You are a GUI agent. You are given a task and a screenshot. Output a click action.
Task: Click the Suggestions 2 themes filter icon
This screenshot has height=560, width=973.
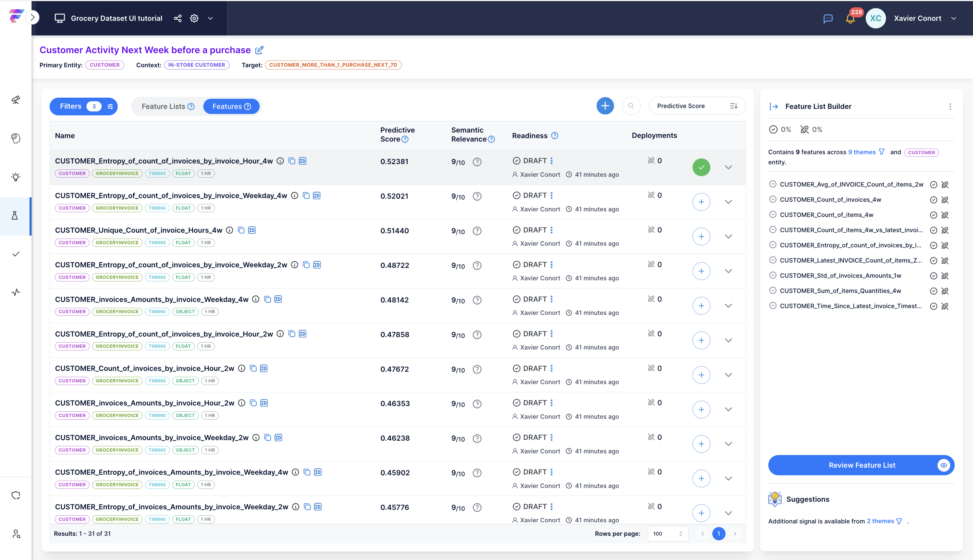pyautogui.click(x=899, y=521)
